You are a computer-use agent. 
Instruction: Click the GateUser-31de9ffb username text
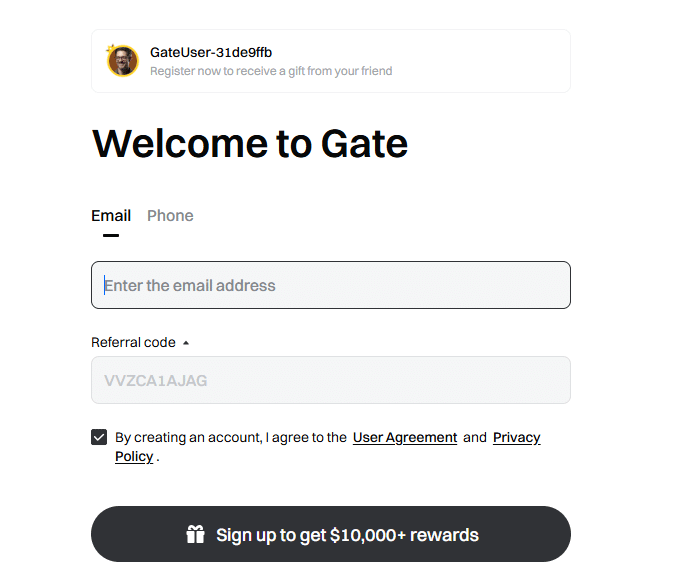(211, 52)
